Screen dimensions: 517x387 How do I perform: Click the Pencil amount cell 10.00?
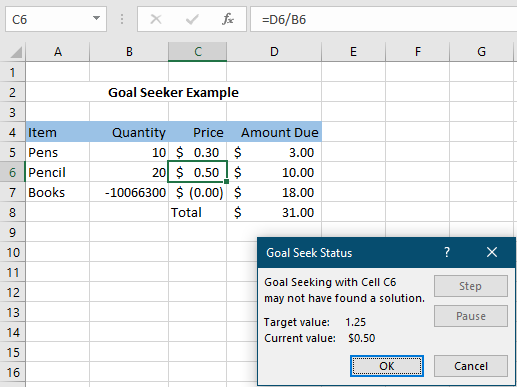[274, 172]
